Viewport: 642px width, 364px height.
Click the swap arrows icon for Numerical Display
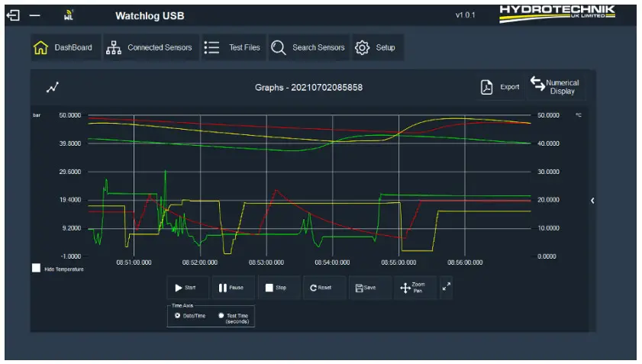point(537,83)
